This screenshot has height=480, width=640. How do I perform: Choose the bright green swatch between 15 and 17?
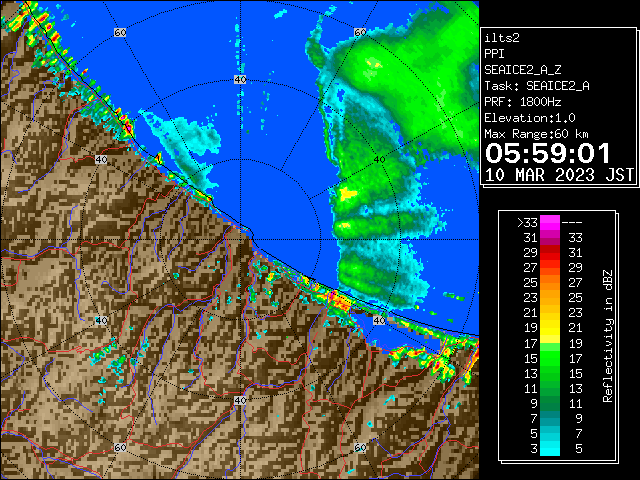pyautogui.click(x=550, y=358)
